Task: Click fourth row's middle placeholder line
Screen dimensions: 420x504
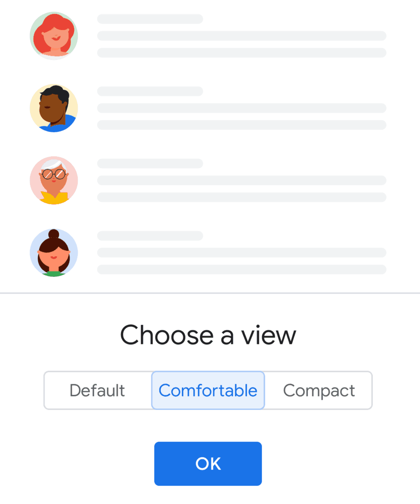Action: coord(242,253)
